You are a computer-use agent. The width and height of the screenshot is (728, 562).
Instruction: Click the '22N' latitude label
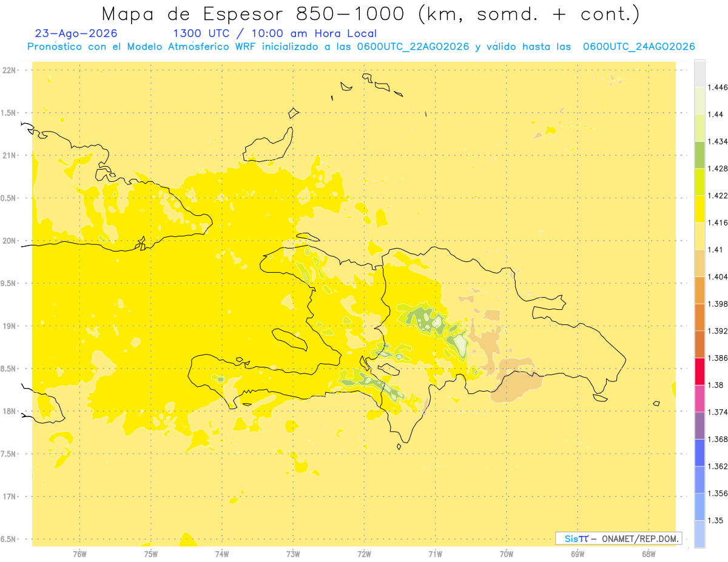click(x=9, y=70)
